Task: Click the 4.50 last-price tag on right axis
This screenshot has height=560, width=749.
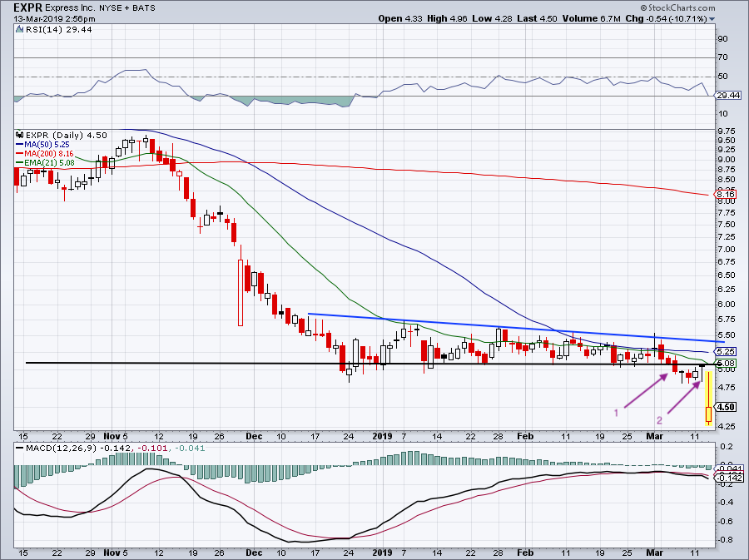Action: (726, 407)
